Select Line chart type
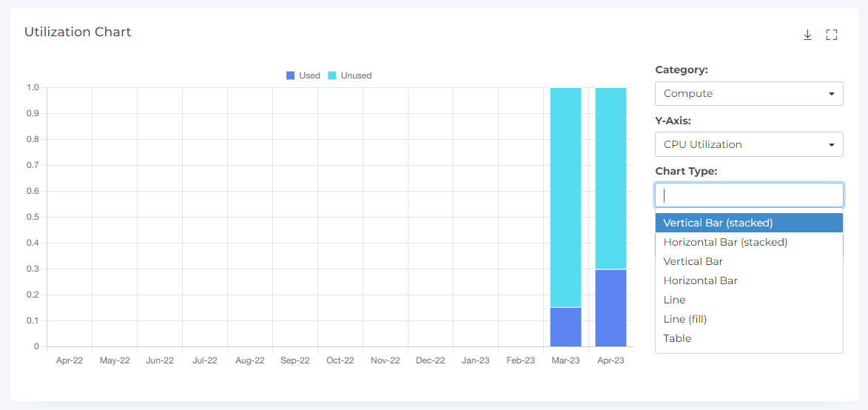The height and width of the screenshot is (410, 868). pyautogui.click(x=674, y=300)
